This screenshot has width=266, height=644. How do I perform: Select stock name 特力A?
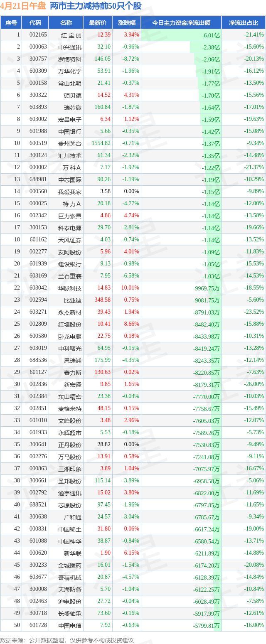coord(71,204)
